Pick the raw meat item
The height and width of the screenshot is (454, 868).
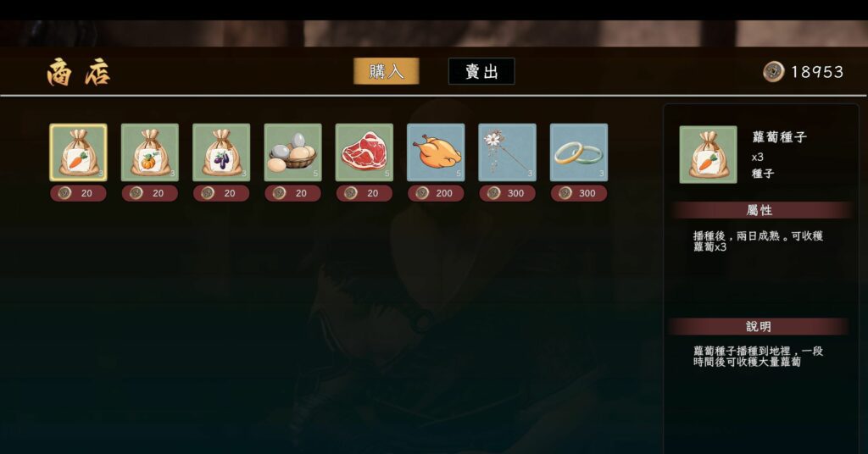coord(364,152)
